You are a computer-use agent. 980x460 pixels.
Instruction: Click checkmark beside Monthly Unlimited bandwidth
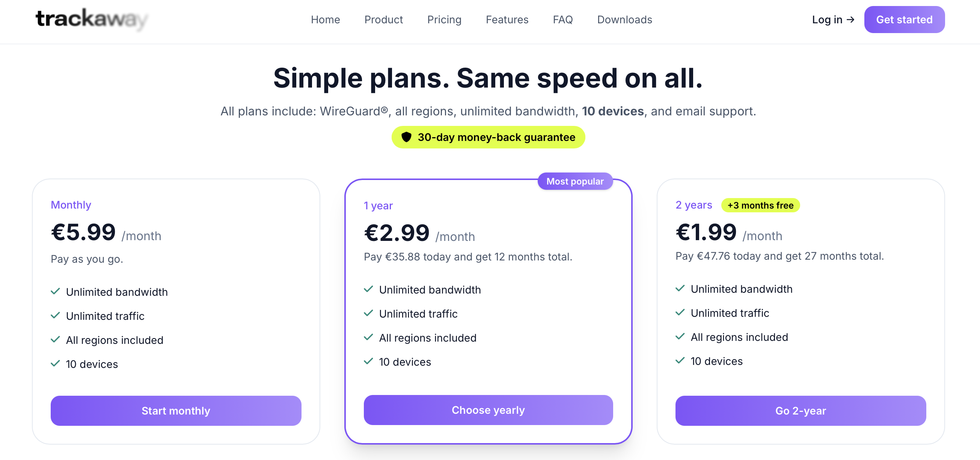click(x=56, y=292)
